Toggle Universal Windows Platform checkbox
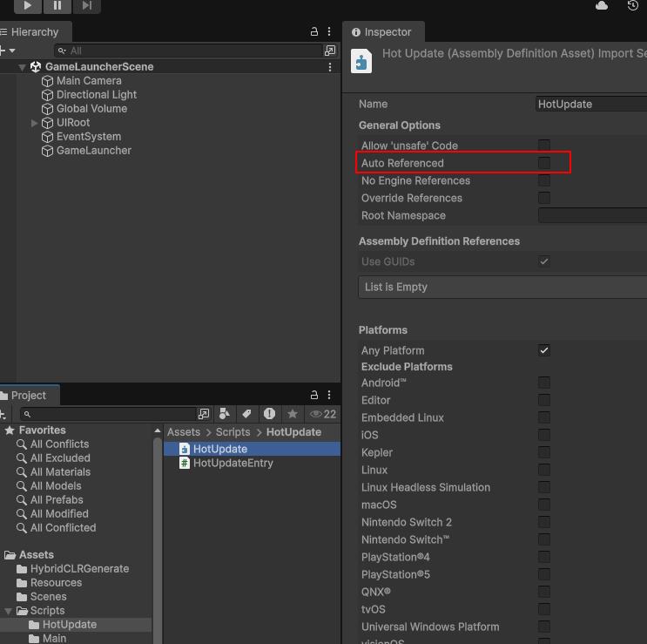 pyautogui.click(x=544, y=627)
